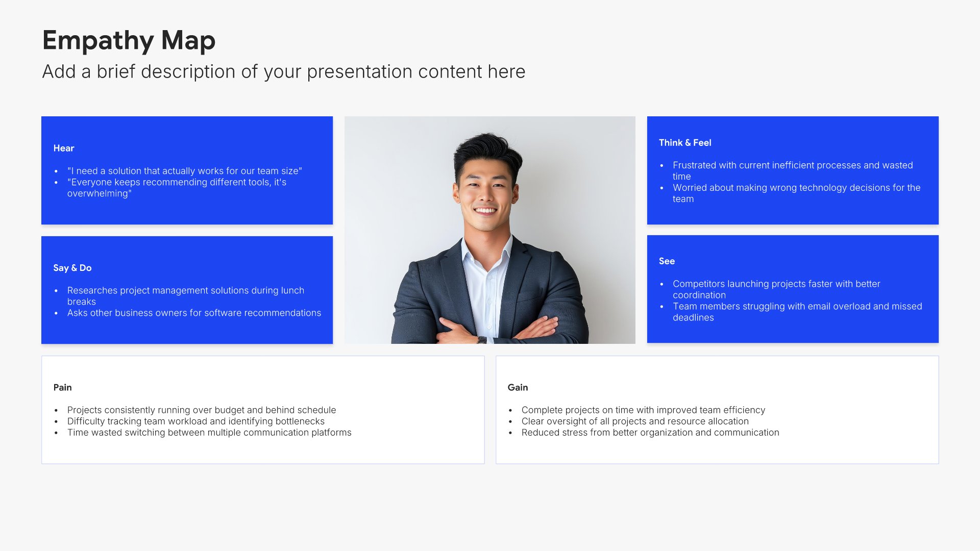Click "Clear oversight of all projects" bullet
The height and width of the screenshot is (551, 980).
[x=635, y=421]
